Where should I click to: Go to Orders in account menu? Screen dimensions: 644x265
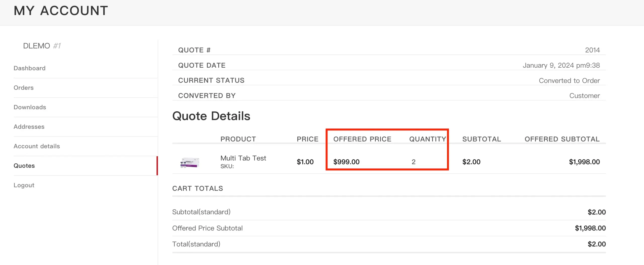[x=23, y=88]
